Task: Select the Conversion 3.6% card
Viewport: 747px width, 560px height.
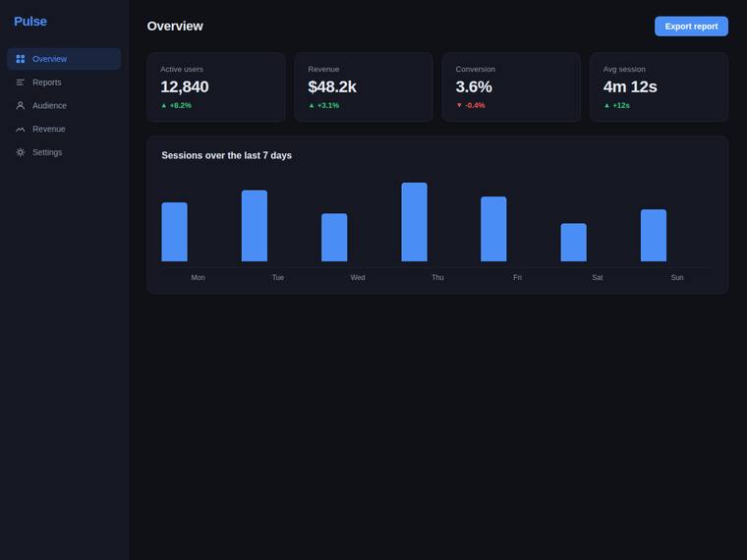Action: [512, 87]
